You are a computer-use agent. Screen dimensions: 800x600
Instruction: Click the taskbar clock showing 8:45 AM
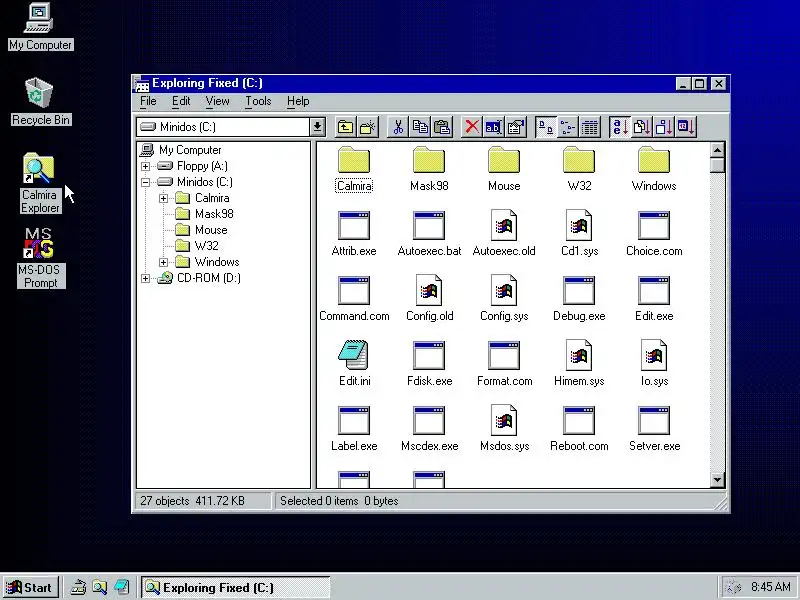(x=770, y=587)
